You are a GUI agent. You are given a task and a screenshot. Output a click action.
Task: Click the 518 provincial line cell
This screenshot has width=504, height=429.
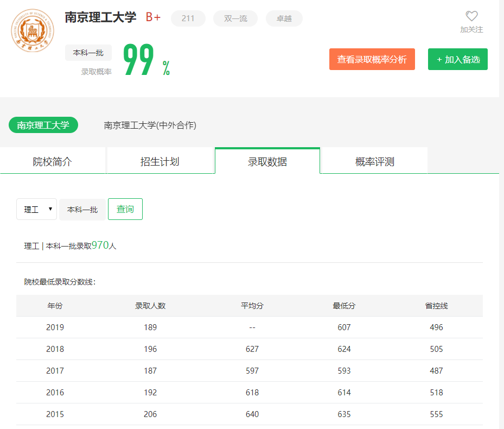437,392
